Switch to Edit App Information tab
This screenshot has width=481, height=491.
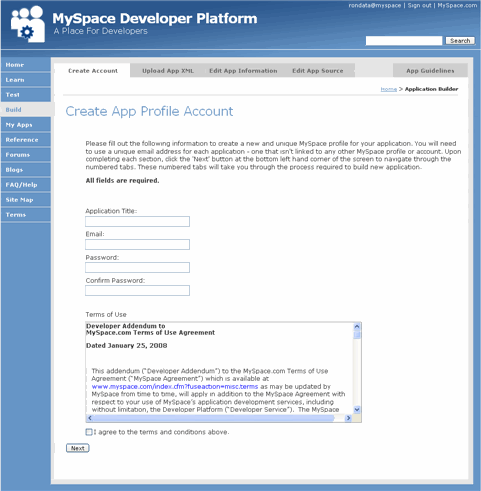(x=243, y=71)
